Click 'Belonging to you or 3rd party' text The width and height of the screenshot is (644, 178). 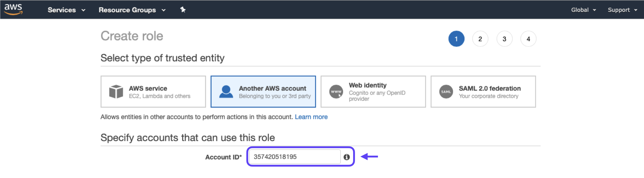(275, 96)
